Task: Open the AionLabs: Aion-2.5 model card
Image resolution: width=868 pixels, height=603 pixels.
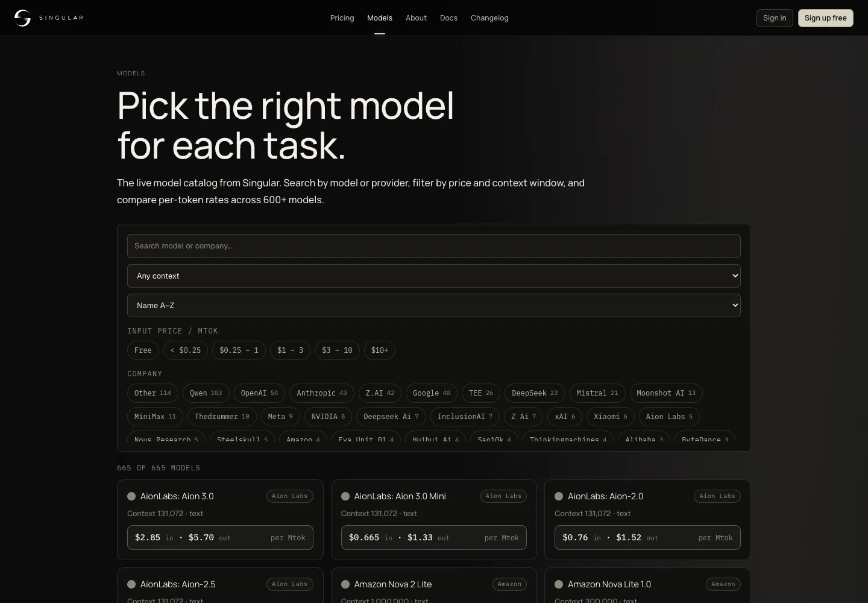Action: (220, 586)
